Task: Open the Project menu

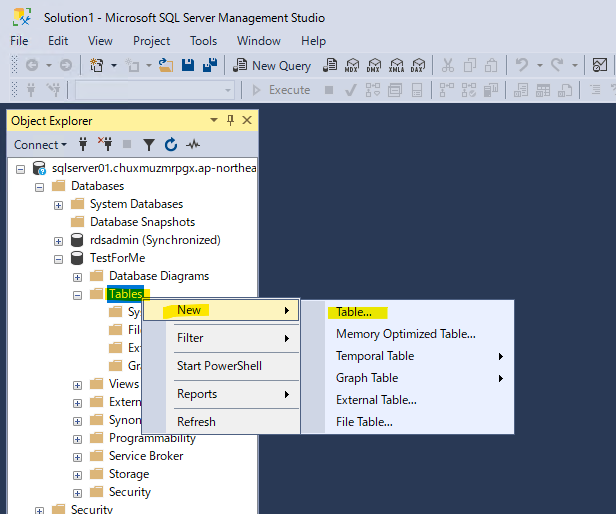Action: [151, 41]
